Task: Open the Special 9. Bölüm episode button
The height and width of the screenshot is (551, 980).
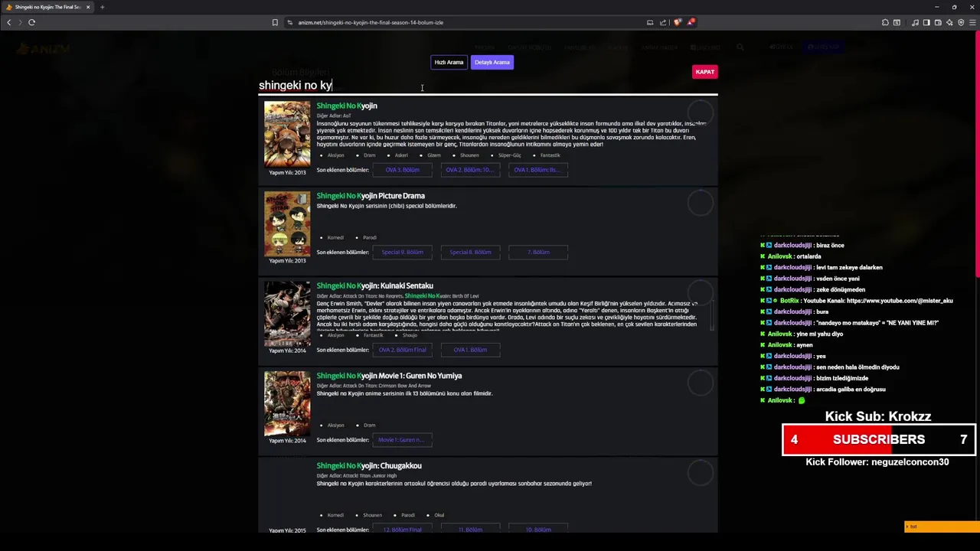Action: point(402,252)
